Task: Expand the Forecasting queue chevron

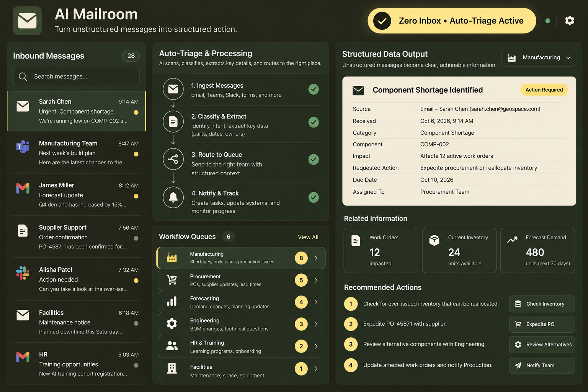Action: (x=316, y=302)
